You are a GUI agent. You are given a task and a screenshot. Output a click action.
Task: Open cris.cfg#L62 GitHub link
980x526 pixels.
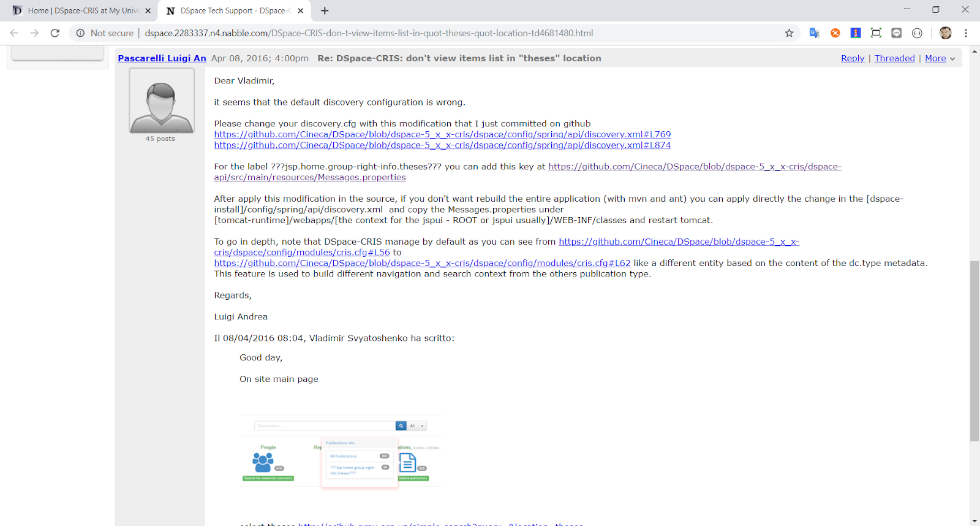[422, 263]
